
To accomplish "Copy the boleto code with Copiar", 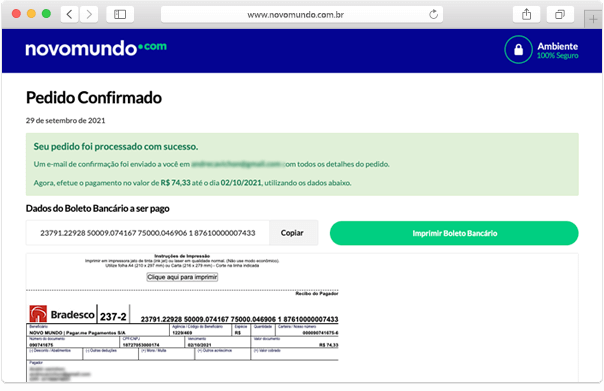I will pyautogui.click(x=293, y=233).
